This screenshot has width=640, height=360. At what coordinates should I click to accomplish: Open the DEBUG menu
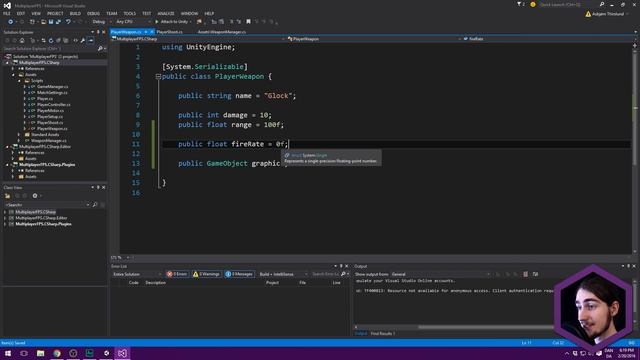click(x=93, y=13)
